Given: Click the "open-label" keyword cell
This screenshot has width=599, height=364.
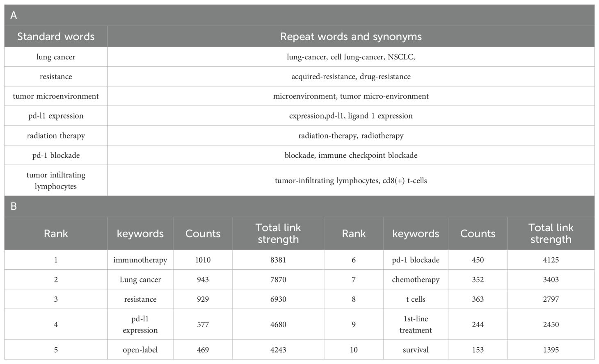Looking at the screenshot, I should click(x=140, y=350).
